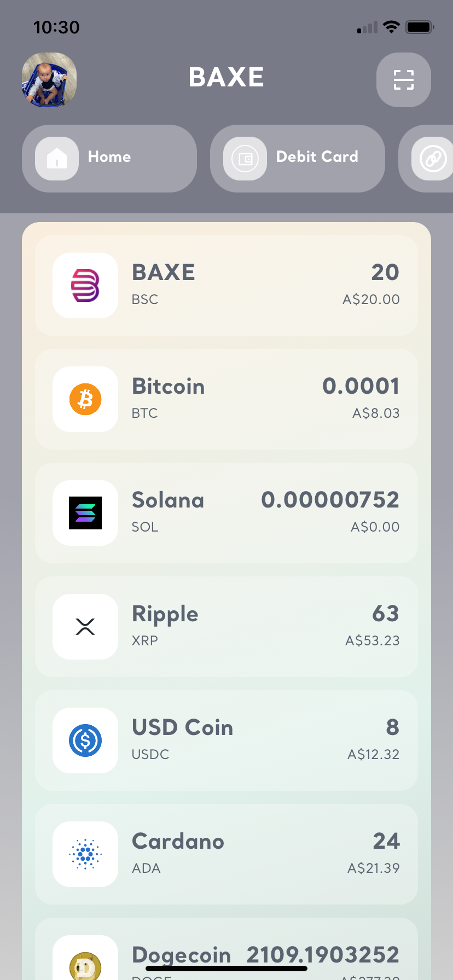Tap the home indicator bar
The image size is (453, 980).
226,969
